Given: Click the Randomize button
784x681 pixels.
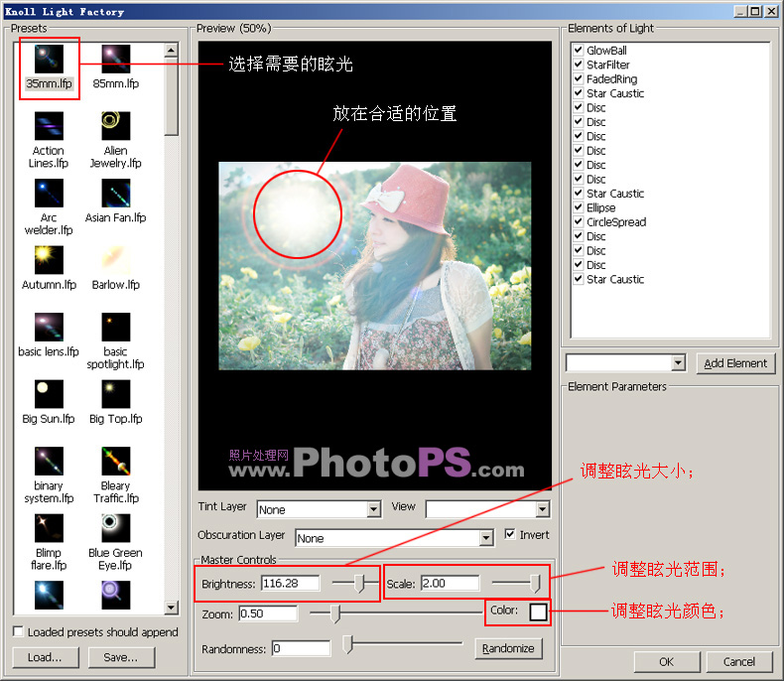Looking at the screenshot, I should (508, 648).
